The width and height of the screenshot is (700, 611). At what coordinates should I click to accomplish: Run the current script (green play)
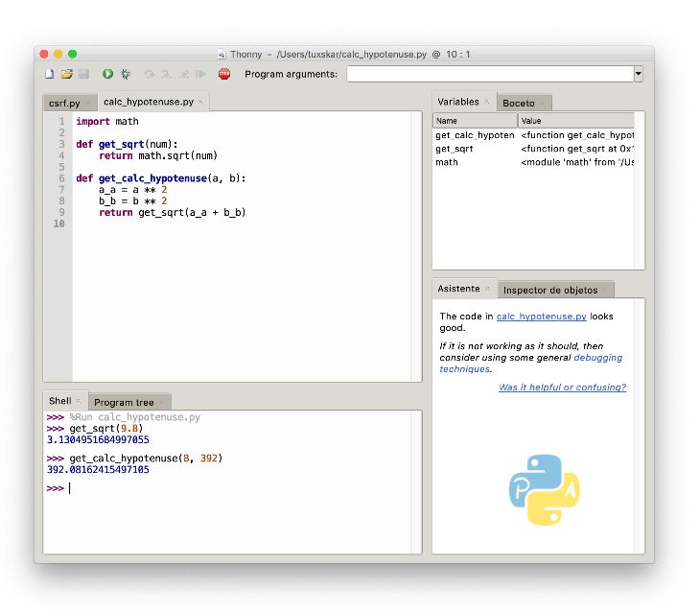(x=107, y=74)
